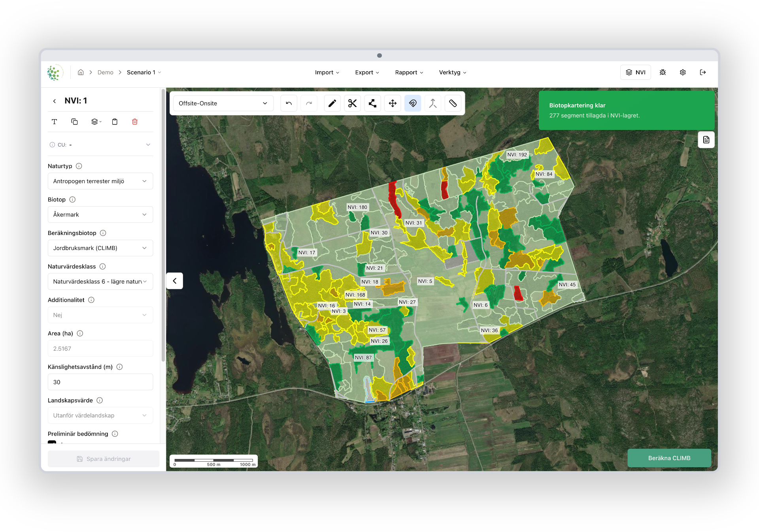Open the document notes icon on map
The width and height of the screenshot is (759, 532).
pos(706,140)
